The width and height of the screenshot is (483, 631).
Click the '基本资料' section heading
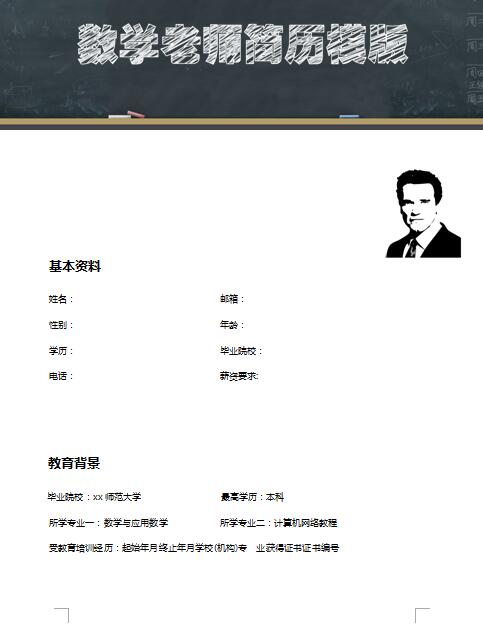click(75, 266)
